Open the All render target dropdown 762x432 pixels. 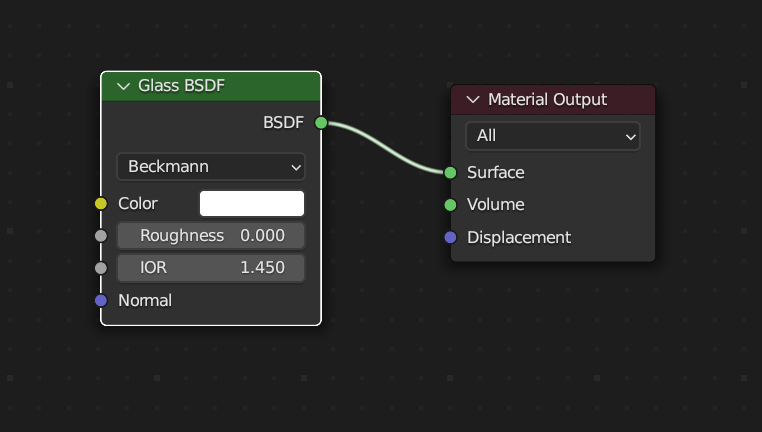coord(552,136)
